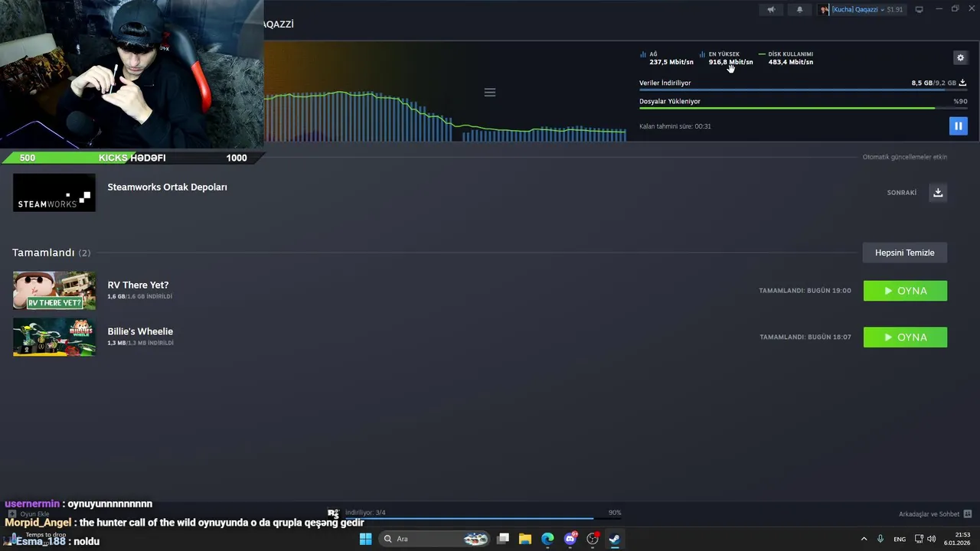Clear all with Hepsini Temizle

click(905, 253)
